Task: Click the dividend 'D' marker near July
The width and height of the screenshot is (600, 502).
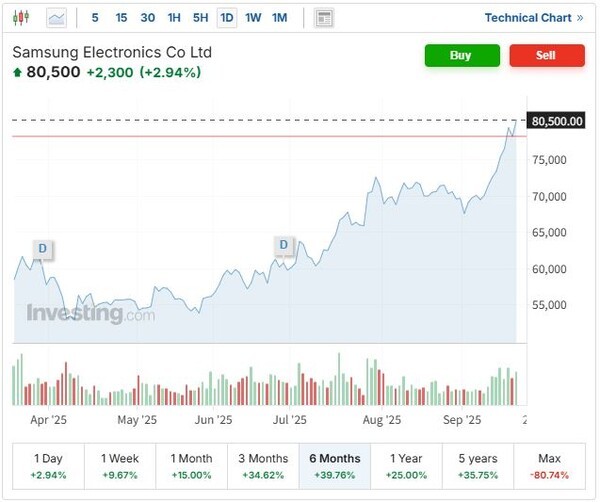Action: (284, 245)
